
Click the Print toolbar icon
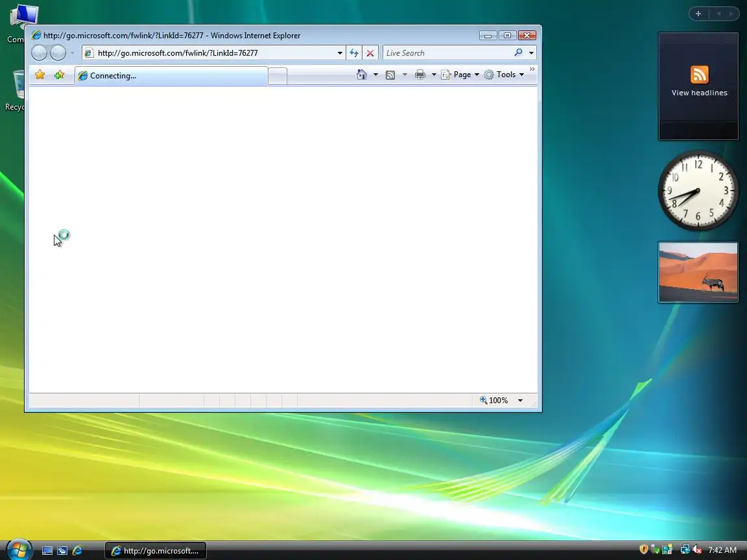point(420,75)
